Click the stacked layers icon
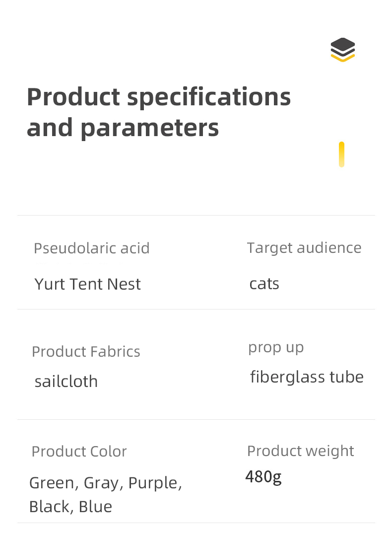Screen dimensions: 392x535 coord(343,50)
